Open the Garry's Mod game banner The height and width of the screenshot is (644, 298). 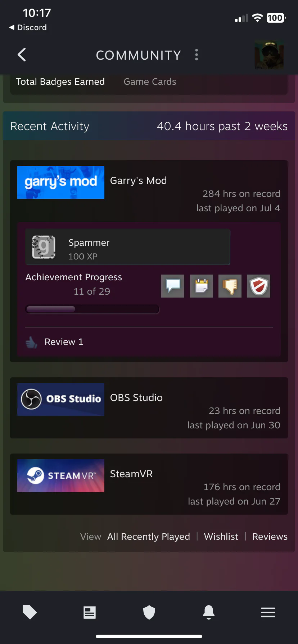tap(61, 182)
